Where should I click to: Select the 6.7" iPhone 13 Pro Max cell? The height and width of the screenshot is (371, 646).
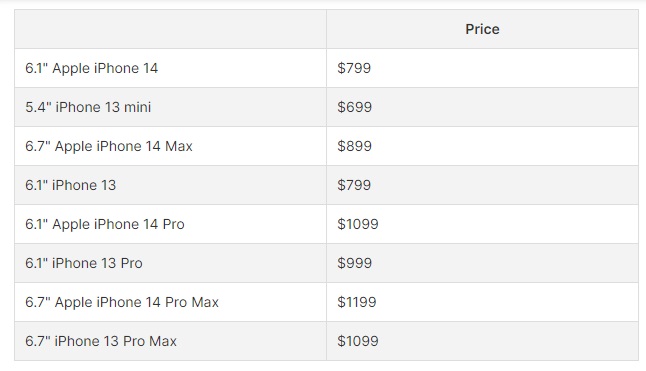[x=171, y=341]
